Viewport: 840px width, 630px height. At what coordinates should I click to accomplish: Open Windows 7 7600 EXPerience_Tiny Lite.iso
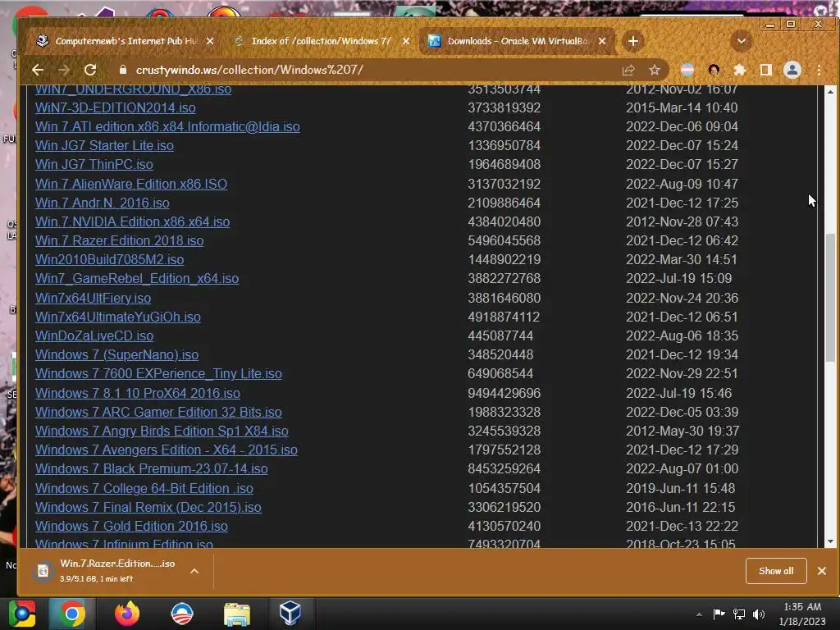[x=158, y=373]
